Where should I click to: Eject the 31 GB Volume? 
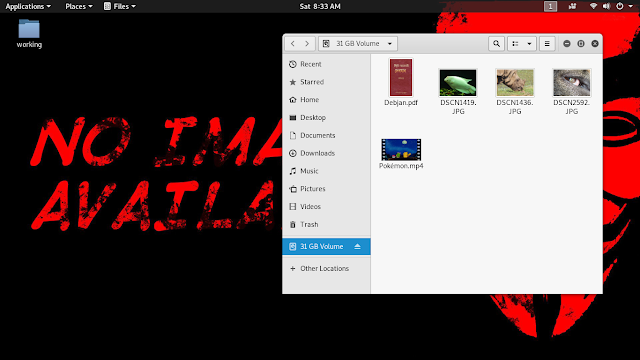[358, 247]
